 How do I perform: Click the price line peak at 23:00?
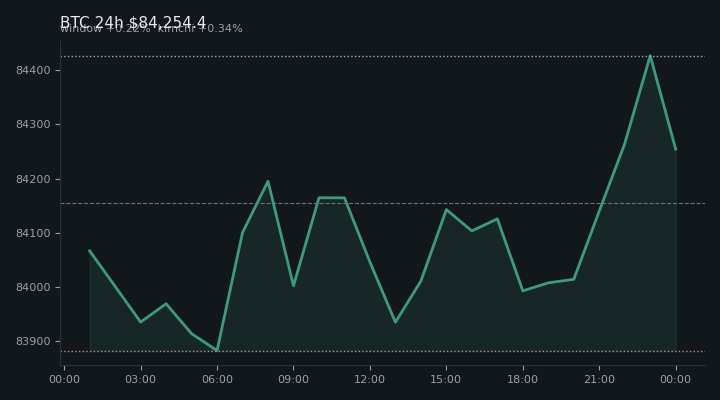click(x=650, y=56)
